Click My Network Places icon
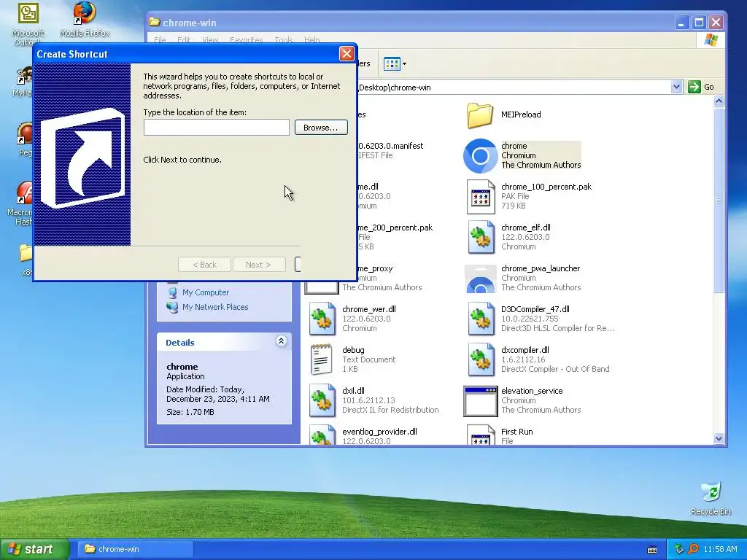Image resolution: width=747 pixels, height=560 pixels. (x=172, y=307)
